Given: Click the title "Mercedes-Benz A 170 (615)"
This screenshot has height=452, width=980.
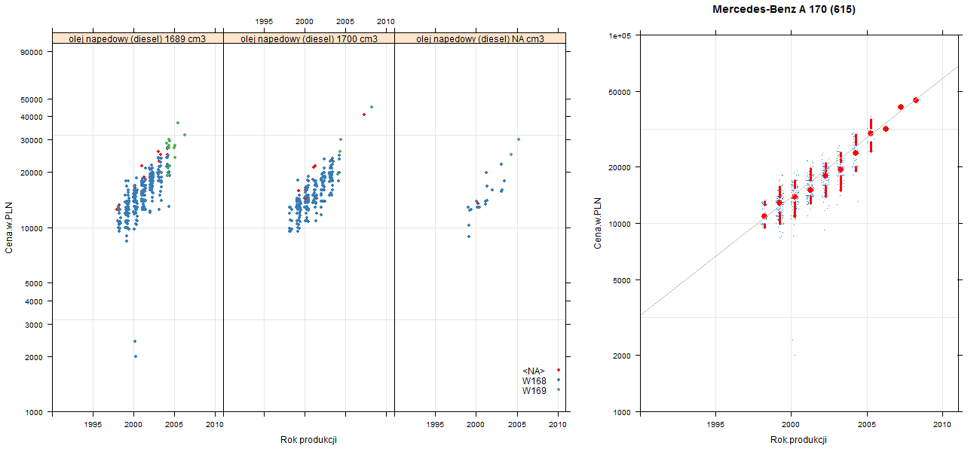Looking at the screenshot, I should click(x=784, y=10).
